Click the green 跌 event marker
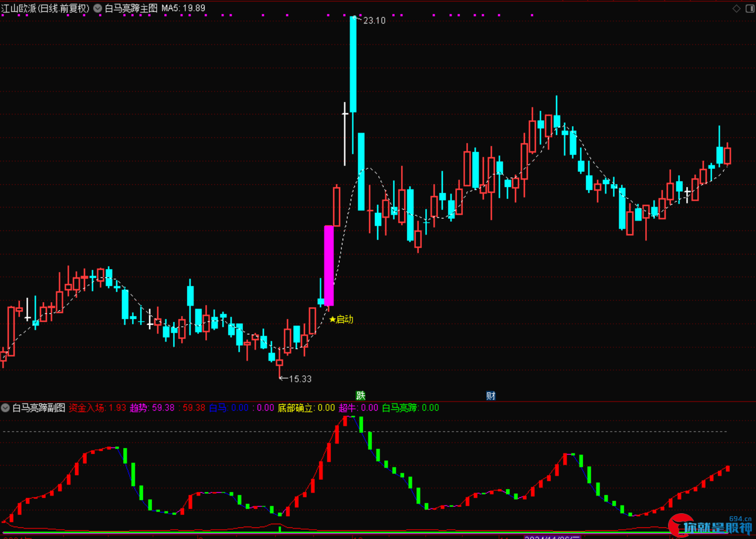The width and height of the screenshot is (756, 539). [x=360, y=395]
